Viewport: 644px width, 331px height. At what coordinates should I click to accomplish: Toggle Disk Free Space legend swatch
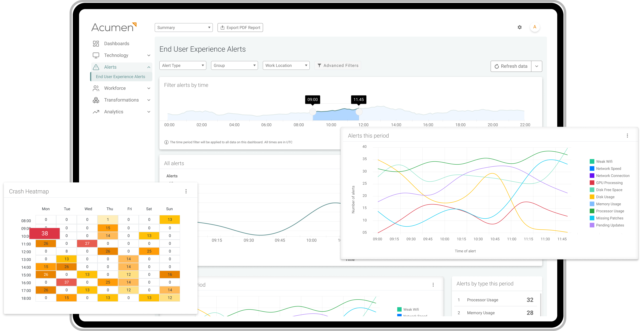pos(592,190)
